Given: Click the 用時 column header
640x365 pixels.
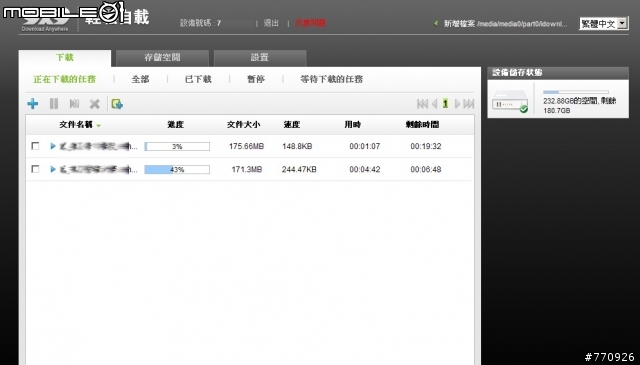Looking at the screenshot, I should tap(353, 125).
